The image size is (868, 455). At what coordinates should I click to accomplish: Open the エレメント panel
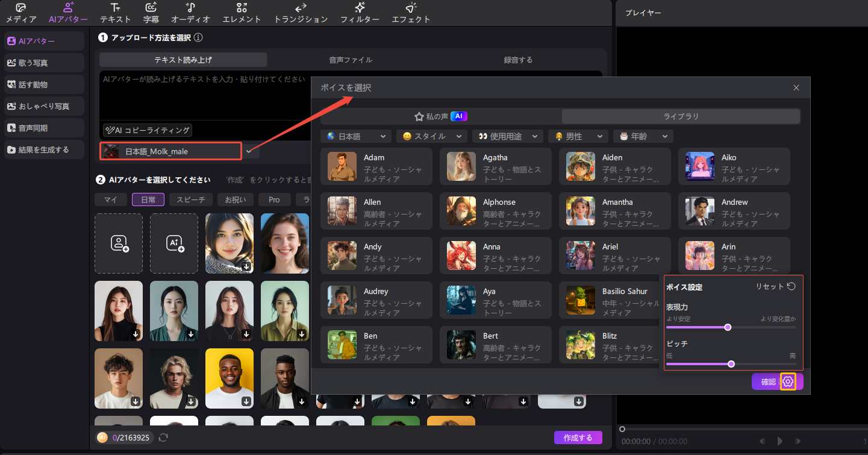click(x=242, y=13)
